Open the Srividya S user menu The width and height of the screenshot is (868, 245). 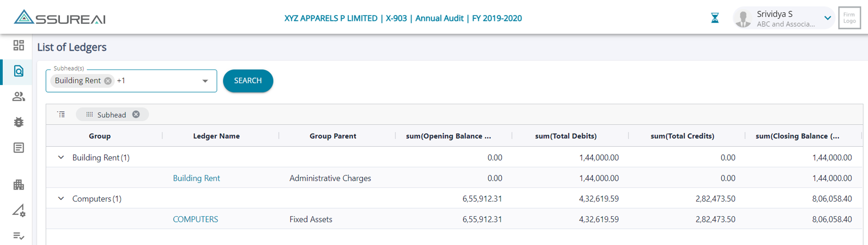[x=827, y=18]
